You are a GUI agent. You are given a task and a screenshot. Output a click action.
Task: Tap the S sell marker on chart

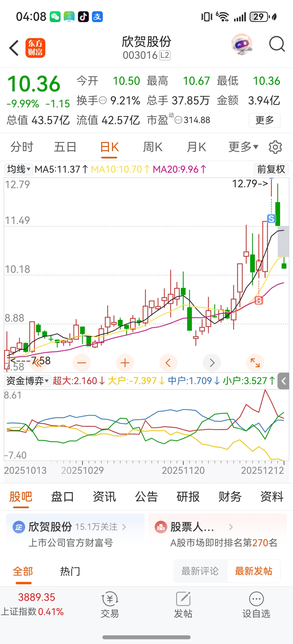tap(271, 218)
